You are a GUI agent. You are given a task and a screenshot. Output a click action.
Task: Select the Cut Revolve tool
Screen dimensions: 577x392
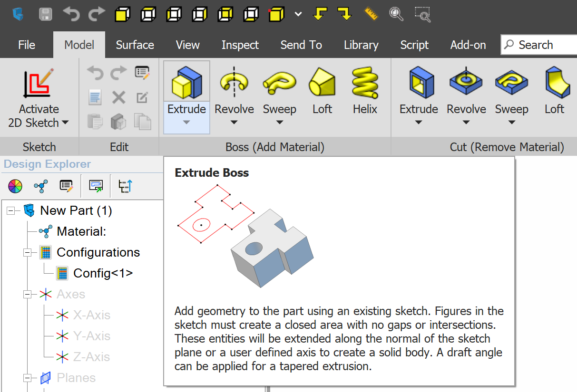tap(466, 88)
